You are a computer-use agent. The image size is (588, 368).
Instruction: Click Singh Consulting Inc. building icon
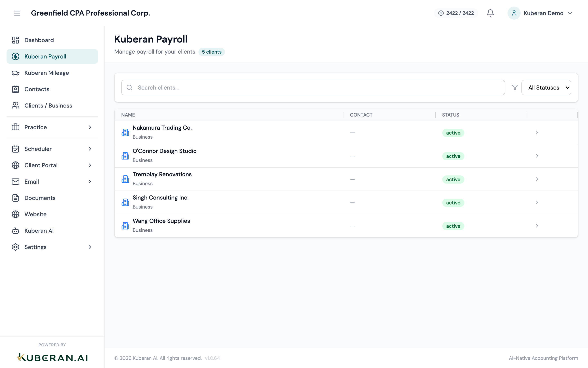[x=125, y=202]
